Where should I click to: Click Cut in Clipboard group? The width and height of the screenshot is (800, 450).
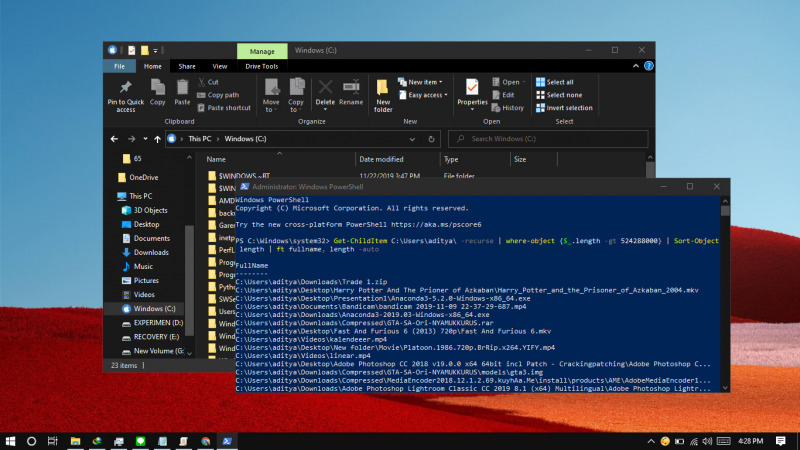(208, 82)
